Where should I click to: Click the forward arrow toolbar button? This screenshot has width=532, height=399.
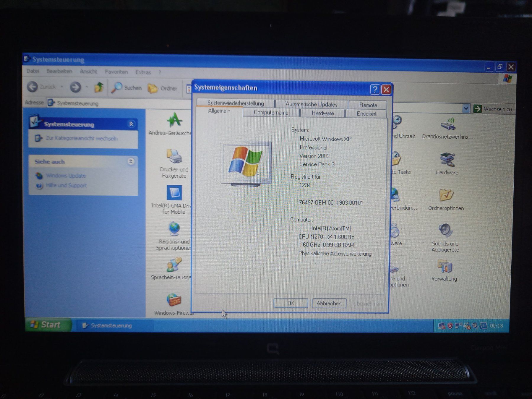point(75,87)
